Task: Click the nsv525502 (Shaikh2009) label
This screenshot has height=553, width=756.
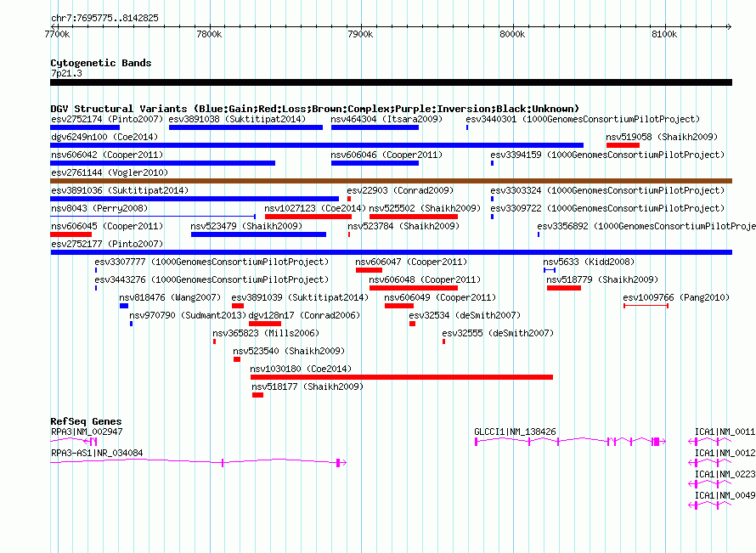Action: [x=425, y=208]
